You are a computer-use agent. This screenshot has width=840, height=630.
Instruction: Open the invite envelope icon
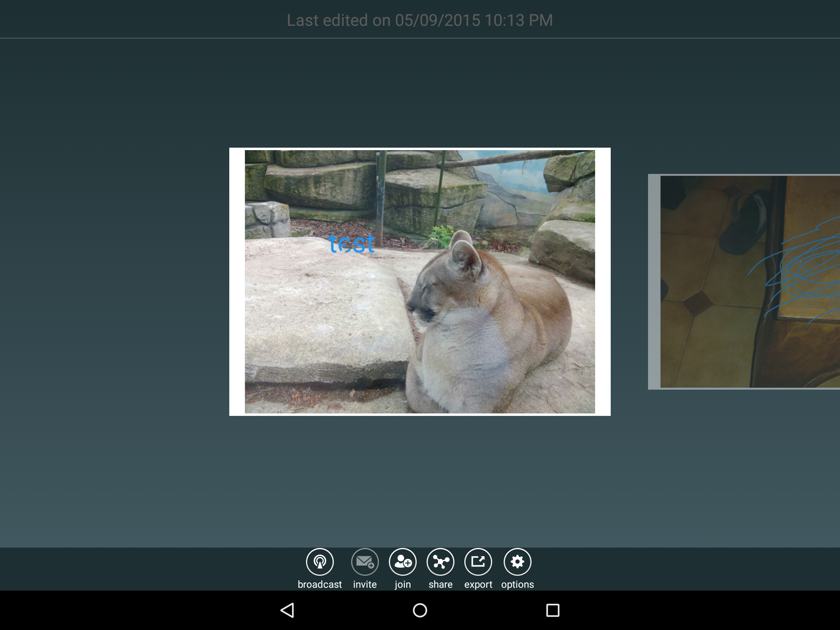click(x=365, y=562)
